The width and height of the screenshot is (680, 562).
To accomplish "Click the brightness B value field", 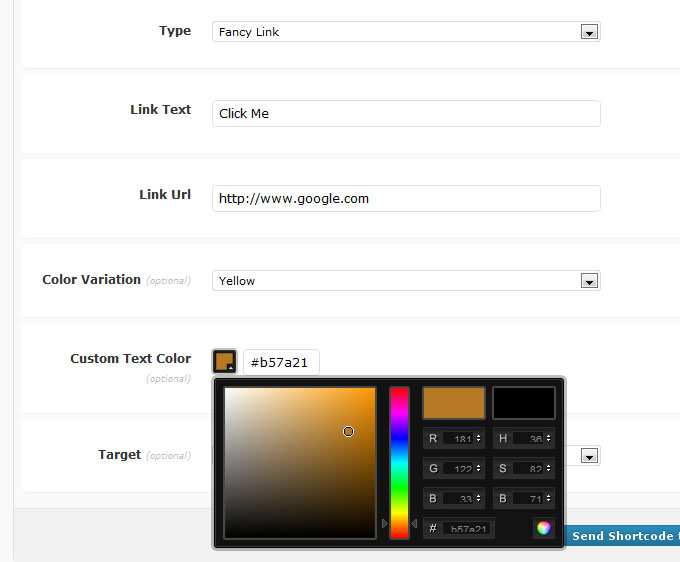I will pos(530,498).
